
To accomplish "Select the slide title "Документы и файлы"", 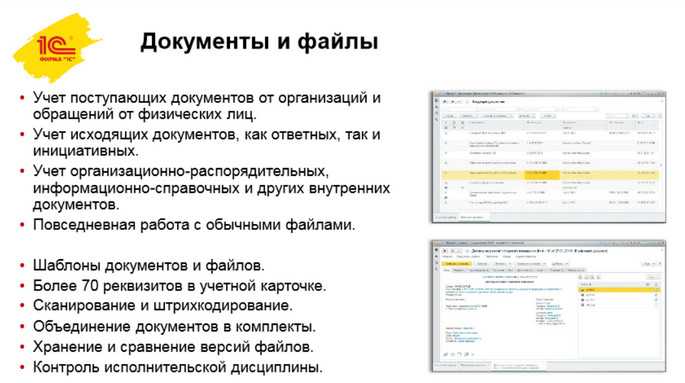I will coord(259,42).
